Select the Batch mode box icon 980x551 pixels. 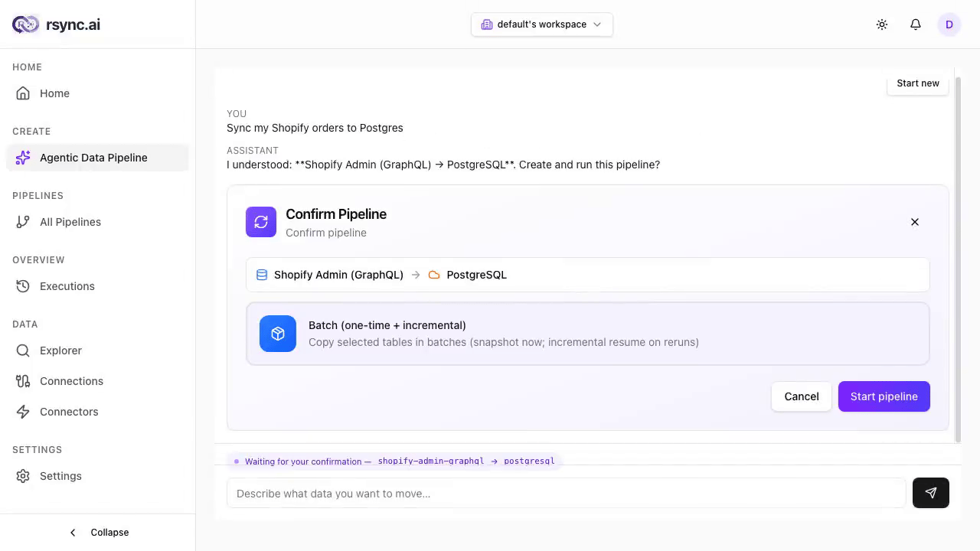click(x=278, y=334)
